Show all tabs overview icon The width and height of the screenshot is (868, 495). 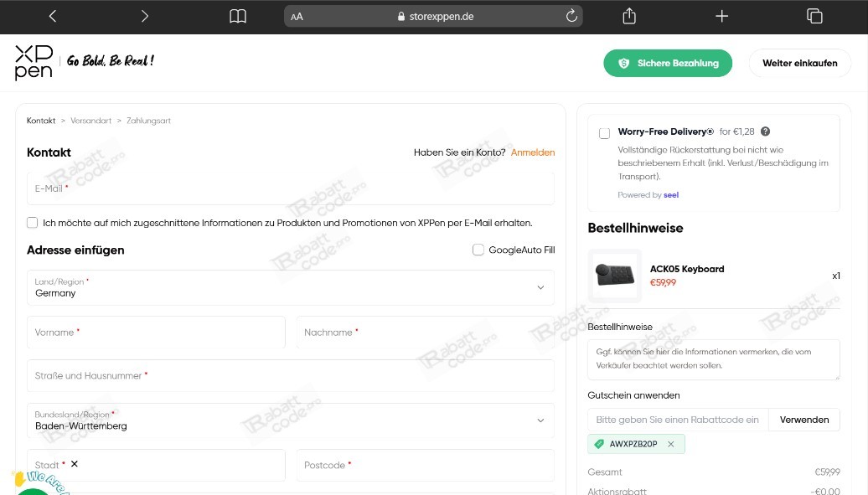pyautogui.click(x=814, y=16)
